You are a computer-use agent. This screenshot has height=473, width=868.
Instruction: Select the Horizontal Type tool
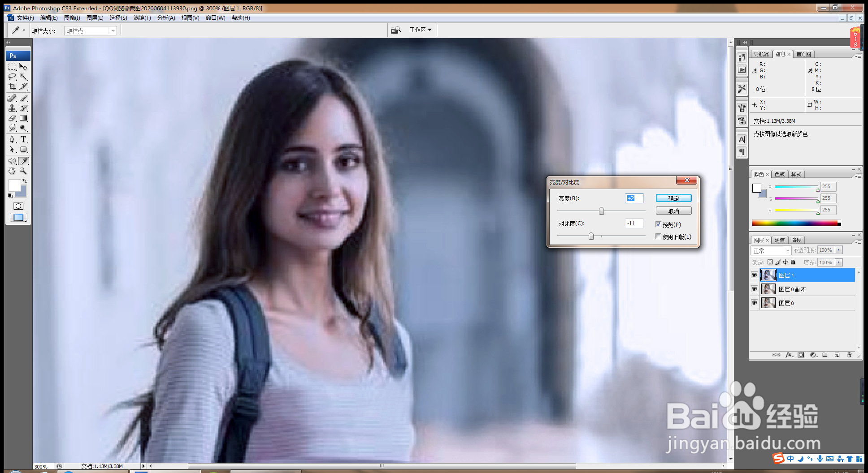(24, 140)
